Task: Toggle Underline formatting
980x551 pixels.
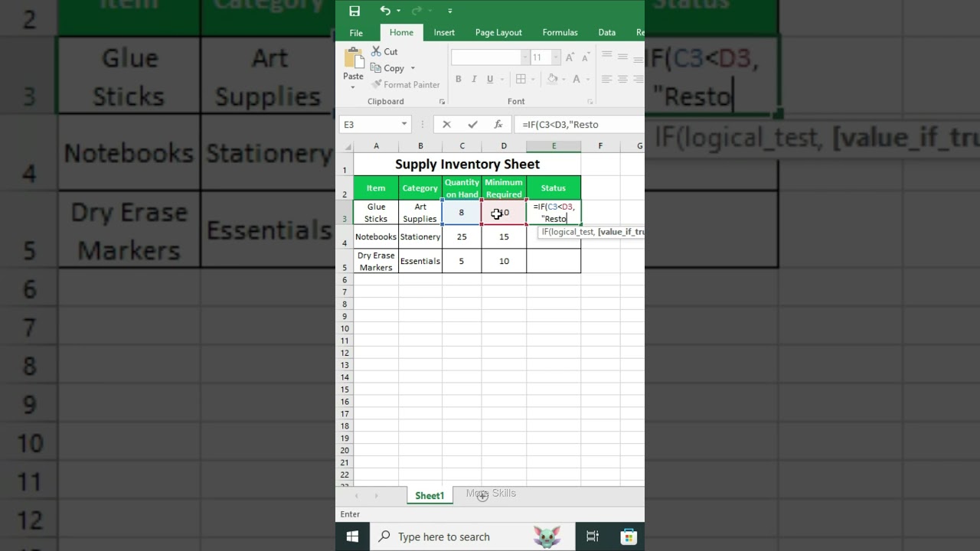Action: pos(490,79)
